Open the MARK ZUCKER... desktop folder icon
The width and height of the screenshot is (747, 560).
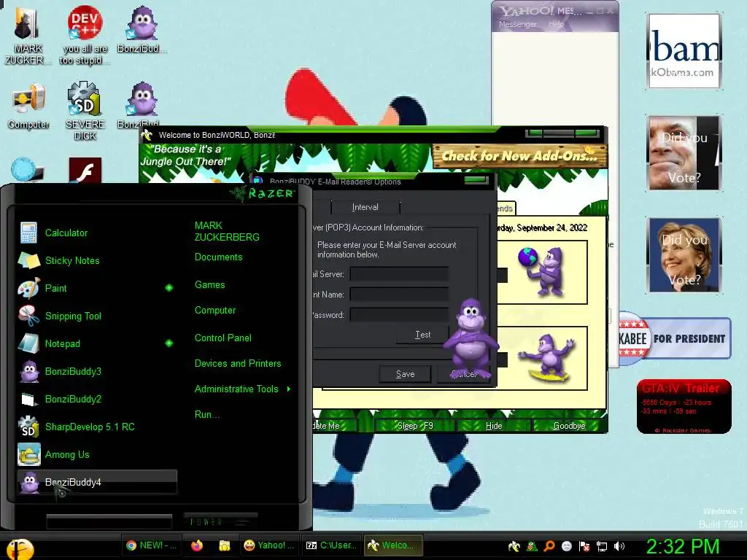26,36
